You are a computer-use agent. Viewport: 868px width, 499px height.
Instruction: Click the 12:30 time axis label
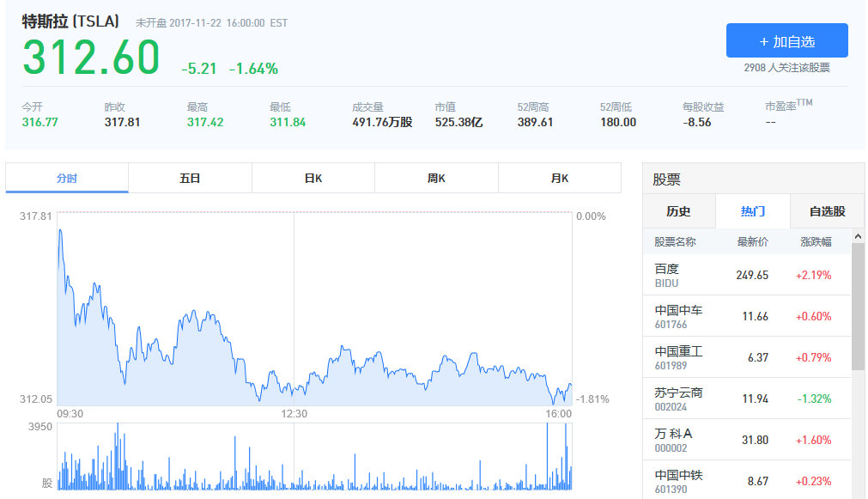click(x=294, y=414)
